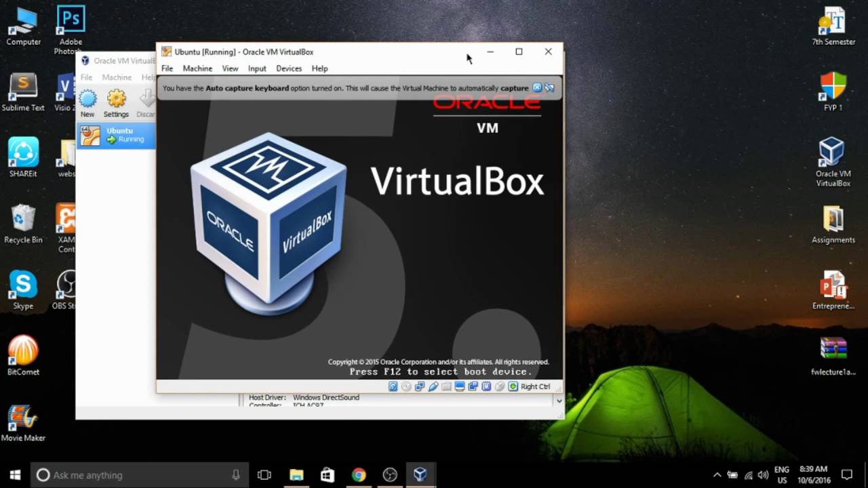
Task: Open the Windows Store taskbar icon
Action: [328, 475]
